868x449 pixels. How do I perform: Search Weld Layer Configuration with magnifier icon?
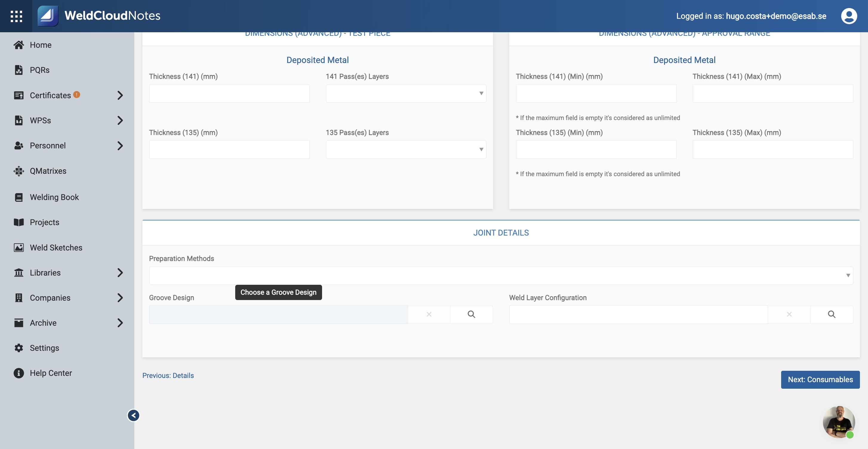click(x=831, y=314)
